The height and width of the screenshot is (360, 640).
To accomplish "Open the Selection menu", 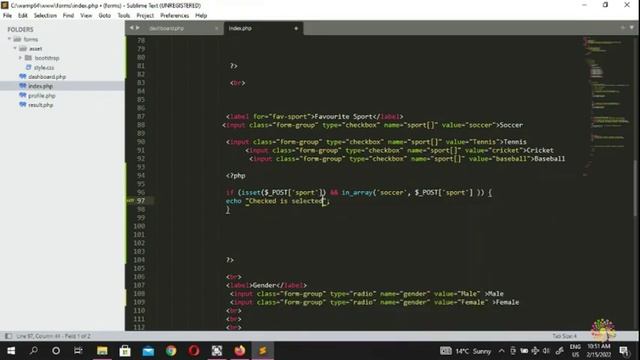I will (x=45, y=16).
